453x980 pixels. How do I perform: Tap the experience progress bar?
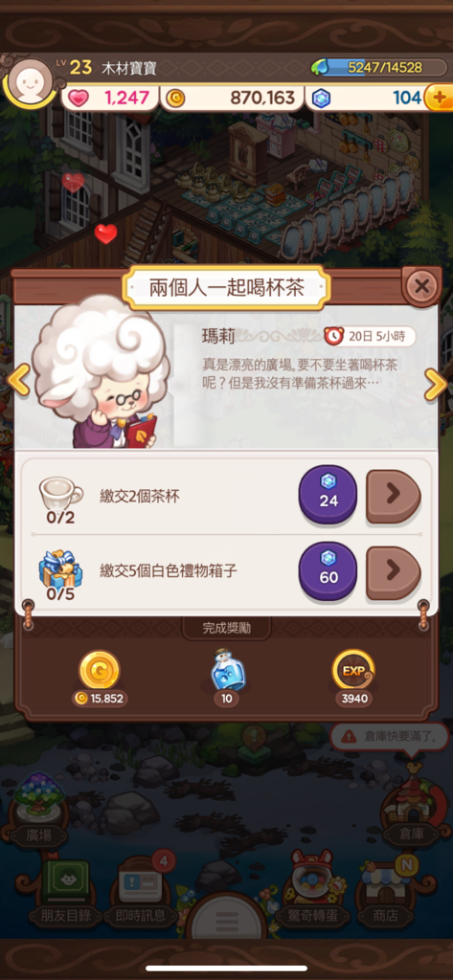pos(378,68)
